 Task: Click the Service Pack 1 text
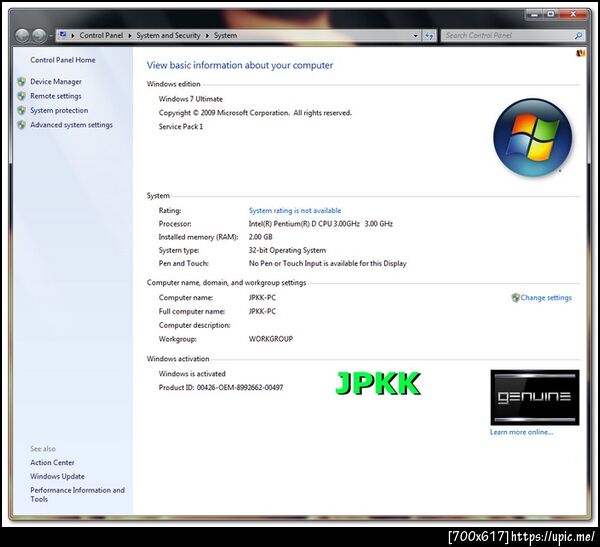tap(181, 126)
